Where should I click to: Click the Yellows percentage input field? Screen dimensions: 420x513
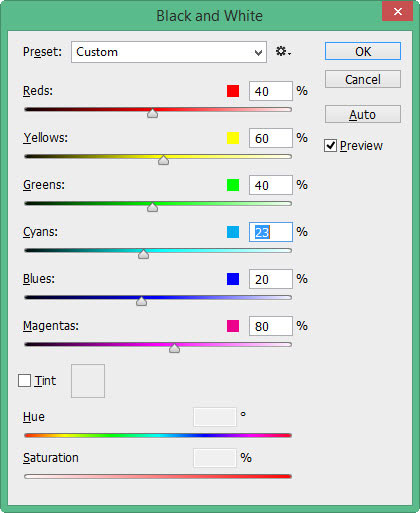(271, 138)
